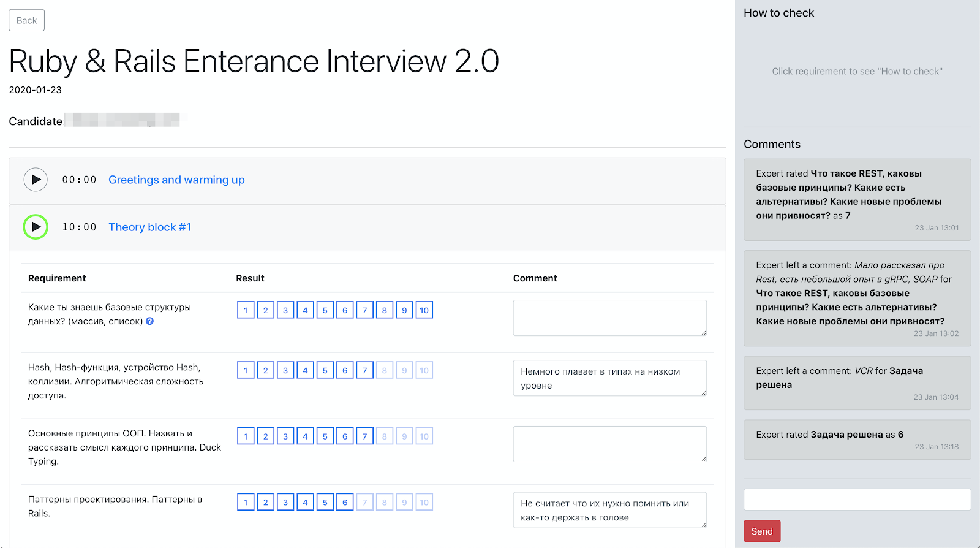The image size is (980, 548).
Task: Click the Comment column header
Action: pos(535,278)
